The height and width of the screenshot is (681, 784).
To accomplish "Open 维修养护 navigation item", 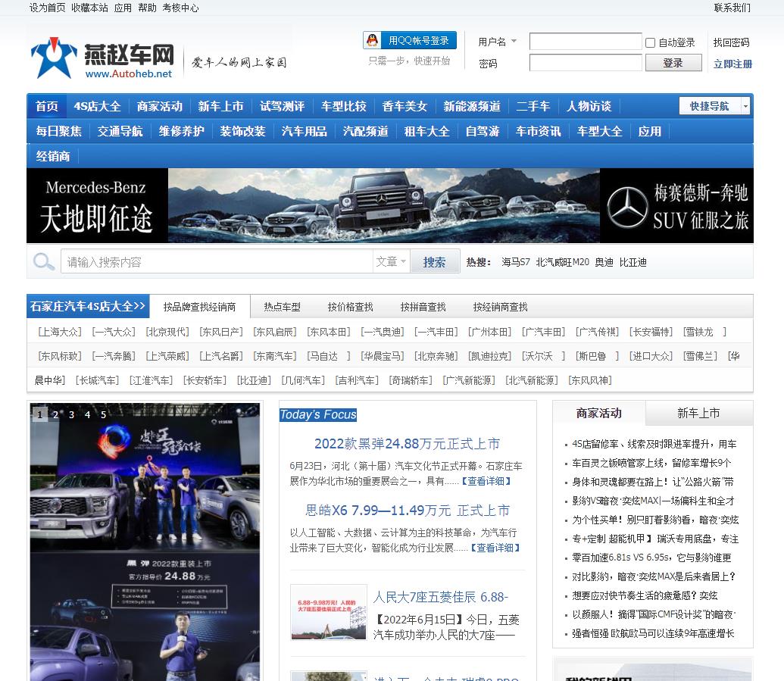I will [x=182, y=132].
